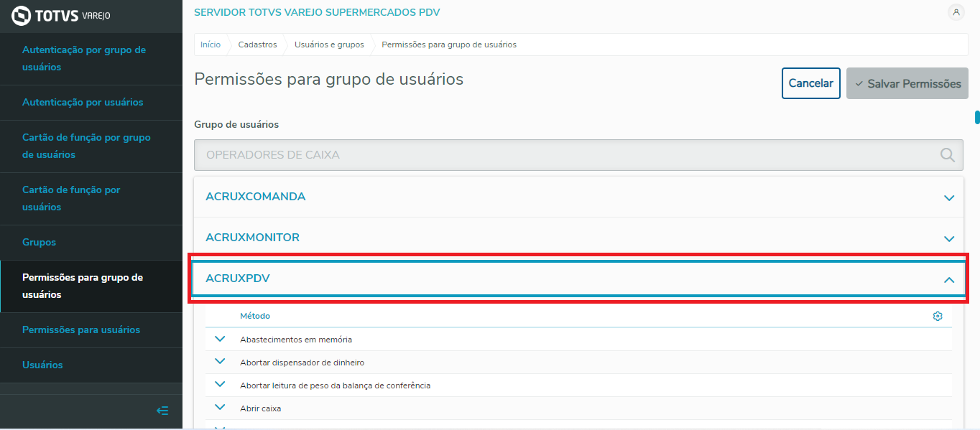Open Cartão de função por usuários
Screen dimensions: 980x430
[x=91, y=199]
